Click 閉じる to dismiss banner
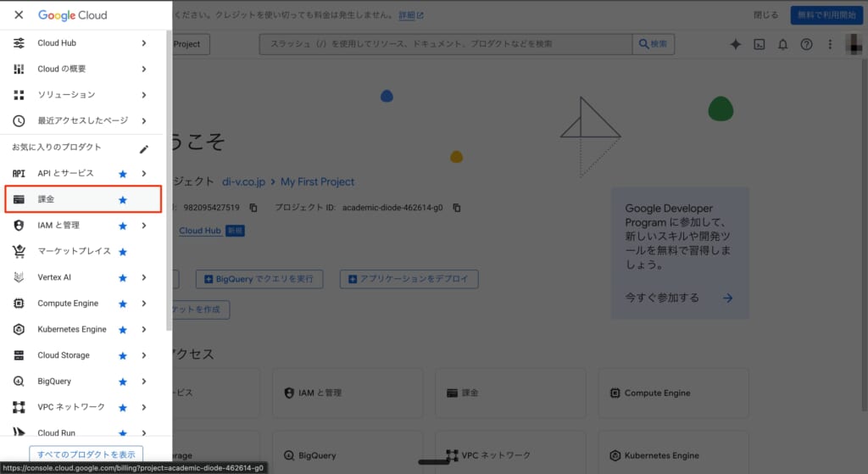The image size is (868, 474). pos(765,15)
